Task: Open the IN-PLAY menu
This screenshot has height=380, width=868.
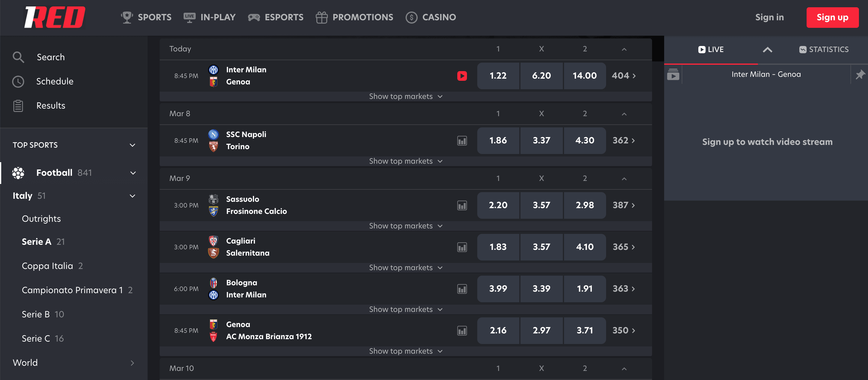Action: coord(210,17)
